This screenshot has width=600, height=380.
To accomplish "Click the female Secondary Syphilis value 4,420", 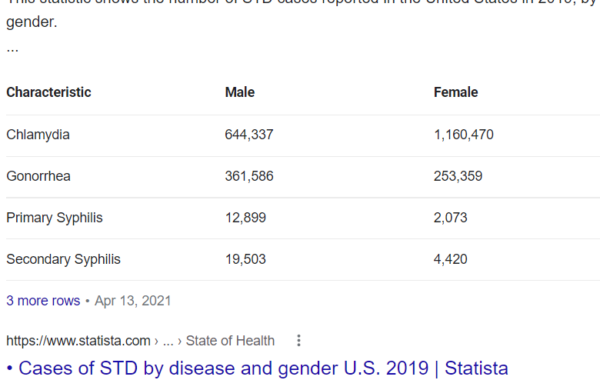I will [x=450, y=259].
